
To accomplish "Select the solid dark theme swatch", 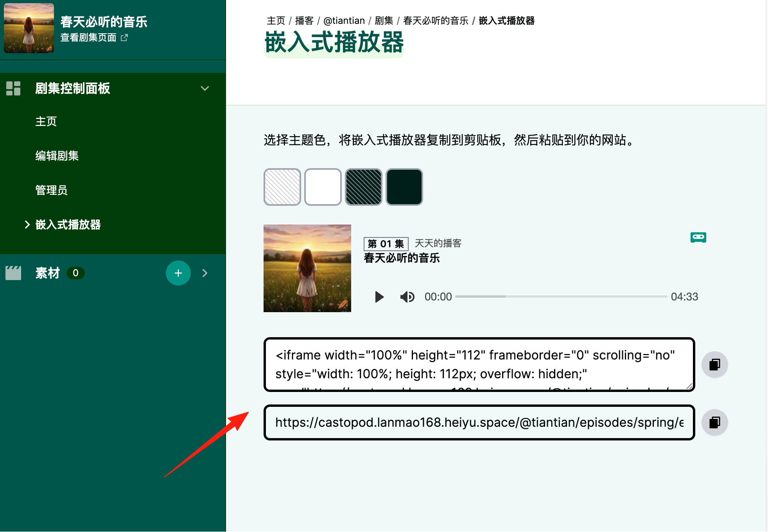I will point(404,187).
